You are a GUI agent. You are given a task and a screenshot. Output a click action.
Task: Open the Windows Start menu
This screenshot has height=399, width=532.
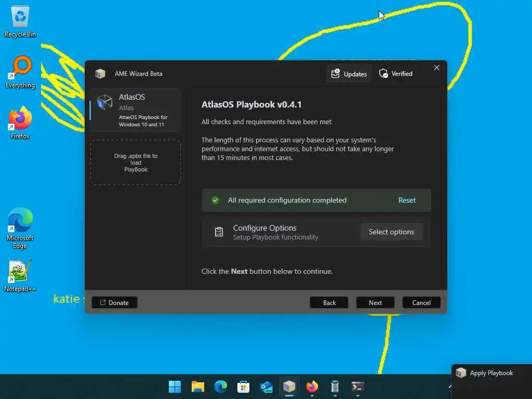coord(175,387)
